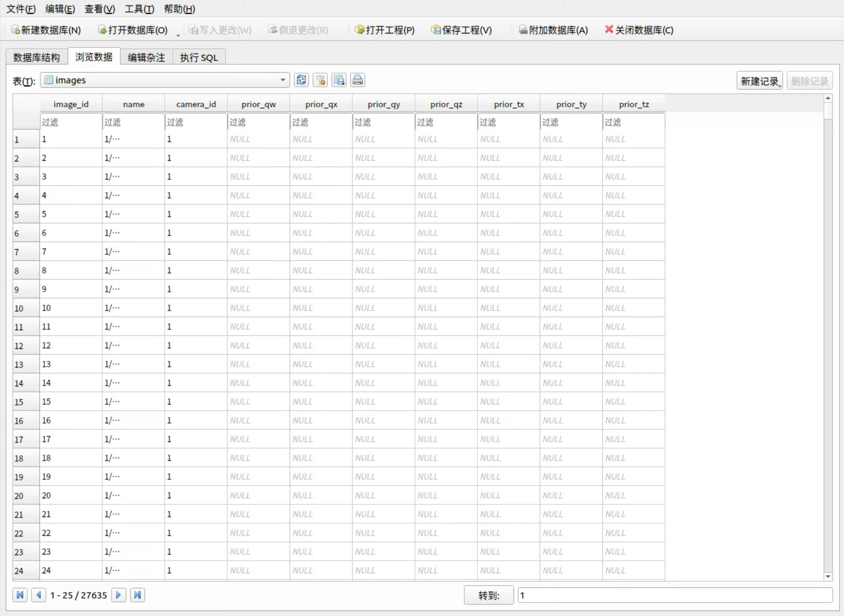Switch to 执行 SQL tab
The width and height of the screenshot is (844, 616).
199,57
